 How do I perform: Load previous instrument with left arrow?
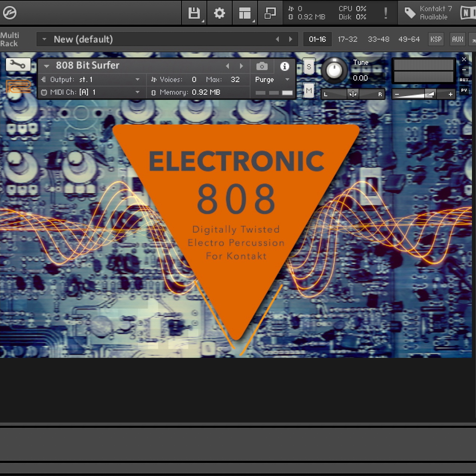pyautogui.click(x=227, y=66)
